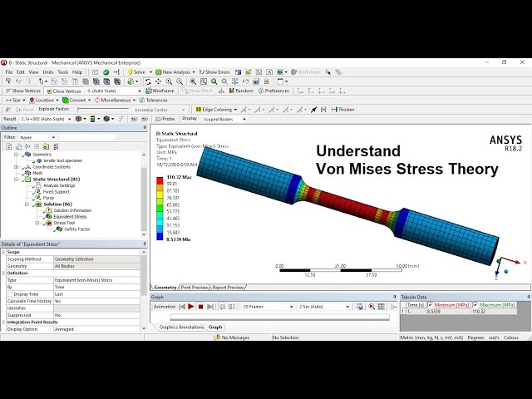Select the Box Zoom tool
This screenshot has width=532, height=399.
tap(204, 81)
